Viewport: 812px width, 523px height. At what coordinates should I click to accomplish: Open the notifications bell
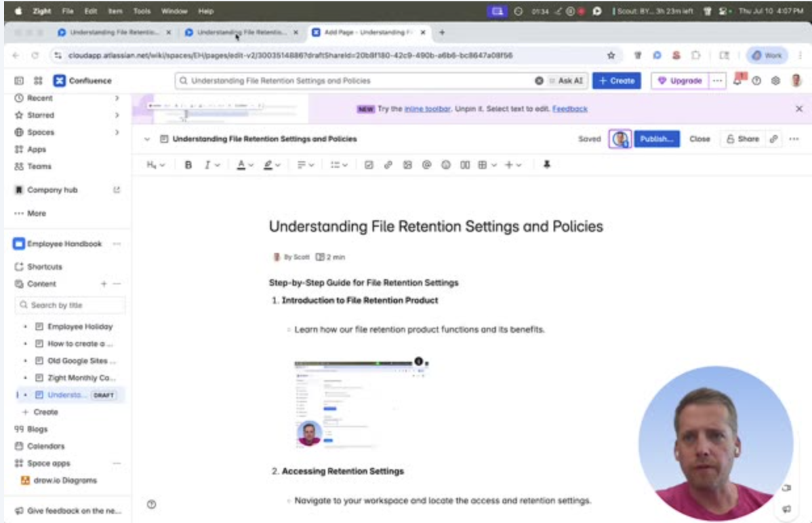point(739,80)
